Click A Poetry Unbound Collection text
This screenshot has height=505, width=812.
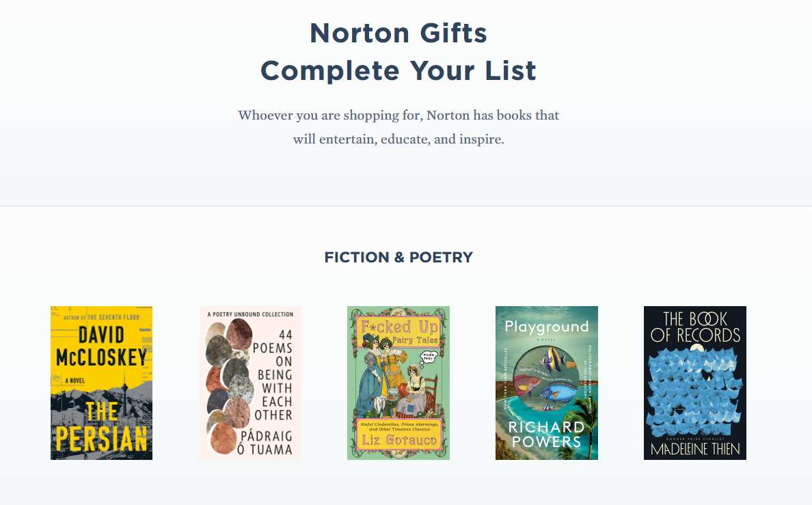[250, 314]
